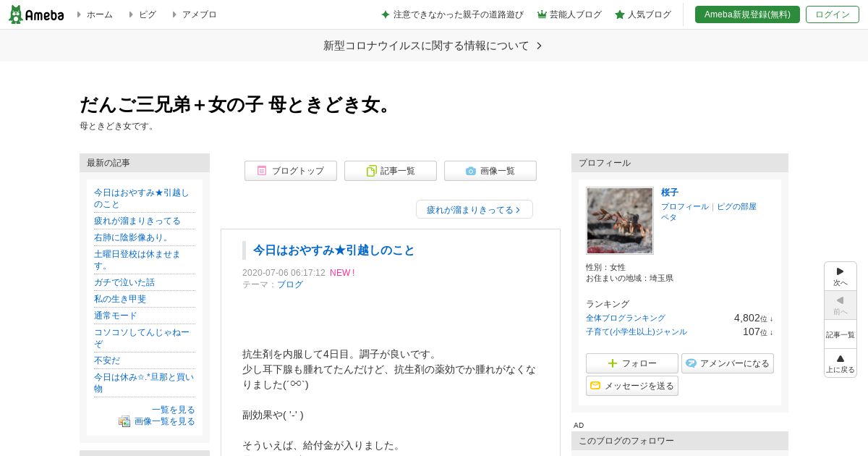Open 子育て(小学生以上)ジャンル link
Viewport: 868px width, 456px height.
coord(637,332)
